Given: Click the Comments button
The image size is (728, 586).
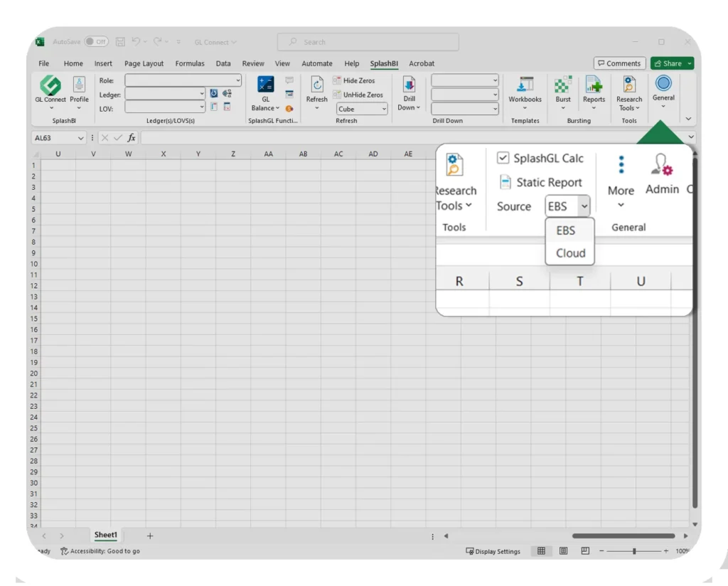Looking at the screenshot, I should 619,64.
